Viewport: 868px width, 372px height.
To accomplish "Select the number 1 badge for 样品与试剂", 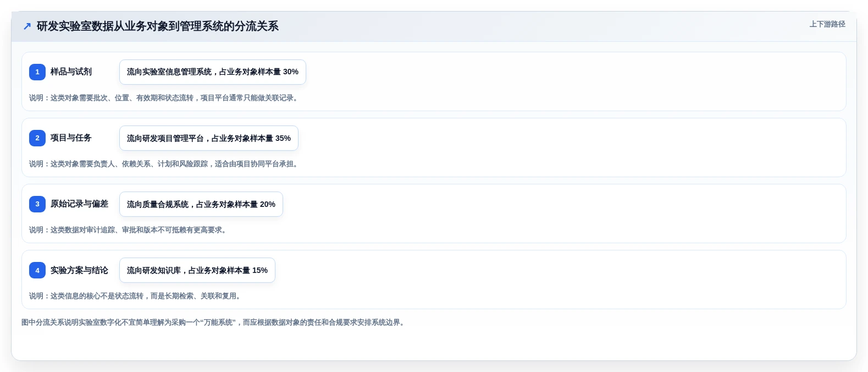I will (x=37, y=72).
